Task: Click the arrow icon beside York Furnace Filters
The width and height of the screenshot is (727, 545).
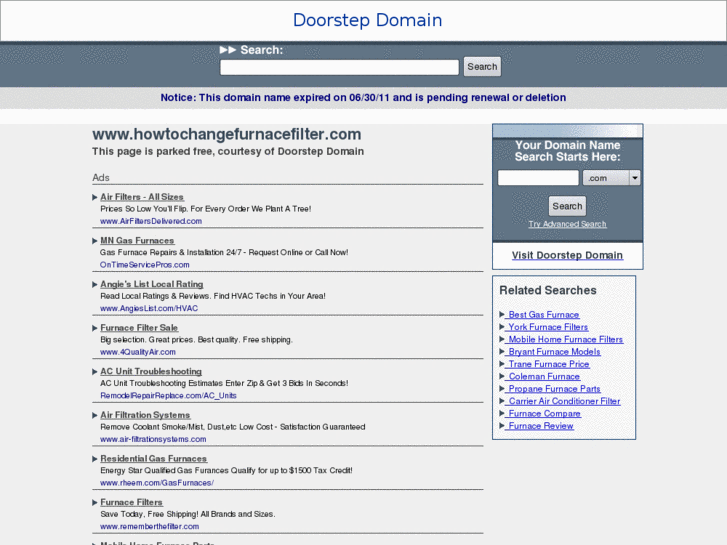Action: pyautogui.click(x=502, y=327)
